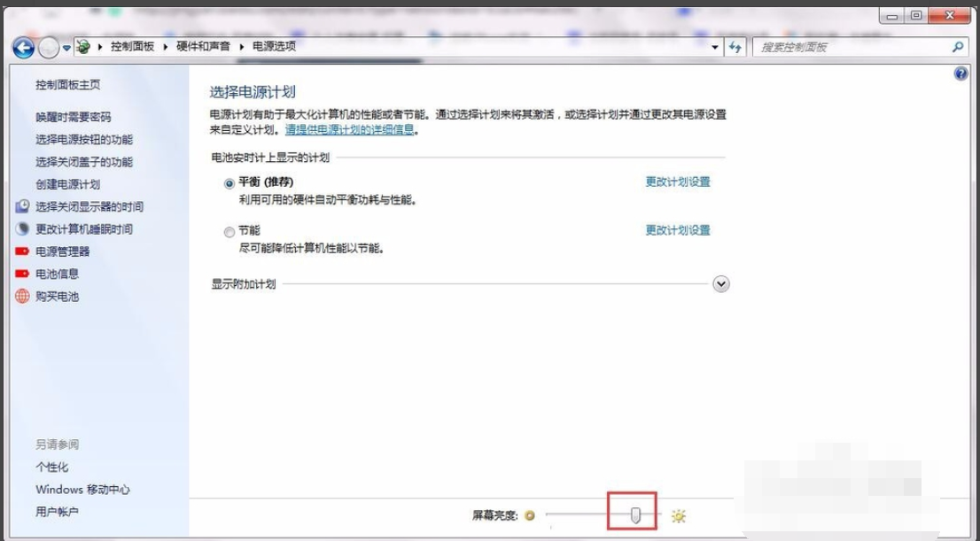Click the red battery icon beside 电池信息
Viewport: 980px width, 541px height.
tap(22, 274)
